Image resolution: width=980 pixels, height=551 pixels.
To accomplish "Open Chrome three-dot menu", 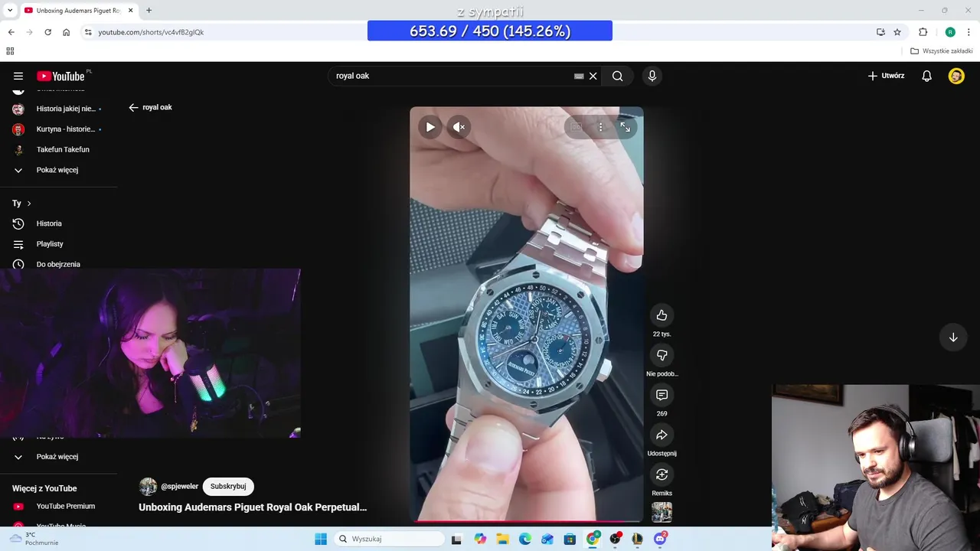I will [969, 32].
